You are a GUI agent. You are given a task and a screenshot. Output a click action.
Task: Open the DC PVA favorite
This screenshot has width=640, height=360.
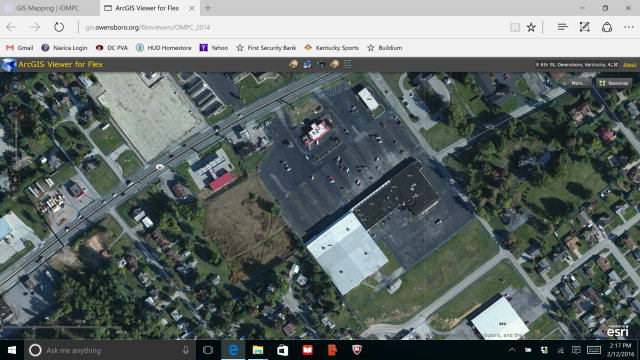coord(112,48)
